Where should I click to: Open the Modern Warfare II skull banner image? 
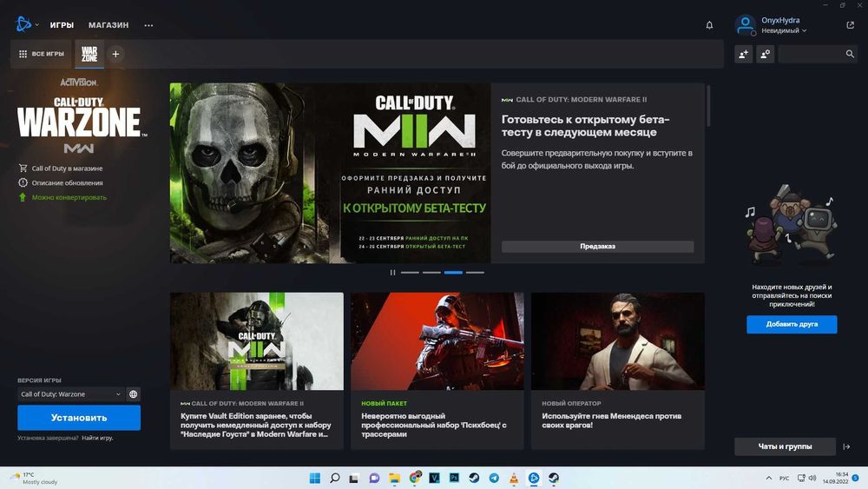pos(330,173)
